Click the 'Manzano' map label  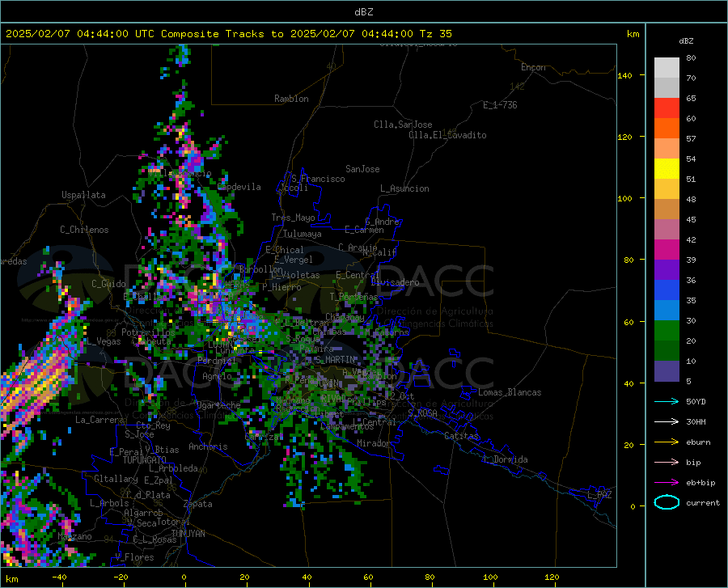[x=74, y=536]
